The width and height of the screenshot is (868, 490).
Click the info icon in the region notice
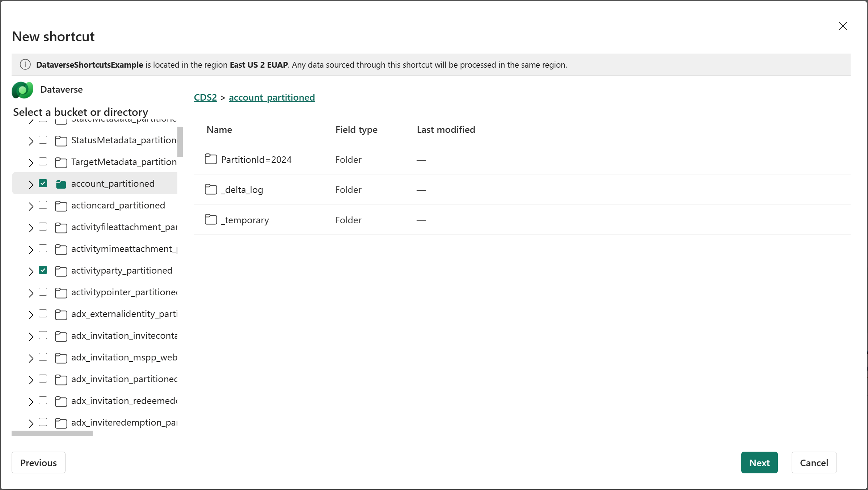(x=25, y=64)
